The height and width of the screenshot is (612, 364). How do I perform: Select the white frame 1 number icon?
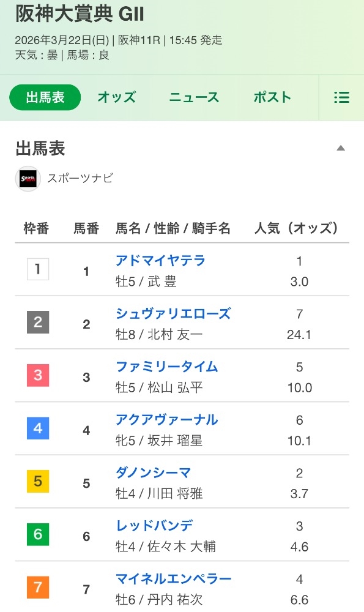click(36, 270)
